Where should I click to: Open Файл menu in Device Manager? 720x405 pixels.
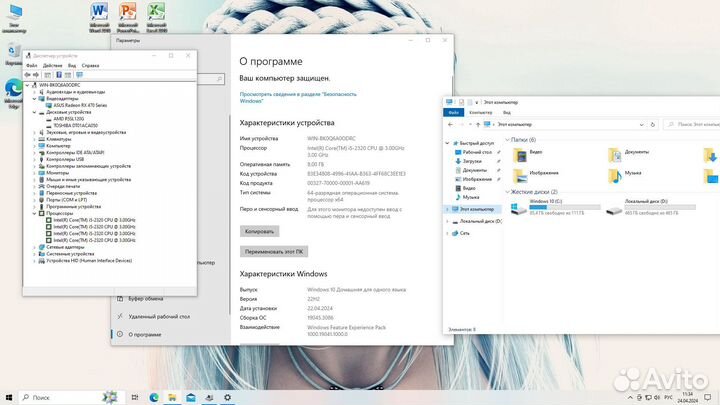[x=32, y=66]
